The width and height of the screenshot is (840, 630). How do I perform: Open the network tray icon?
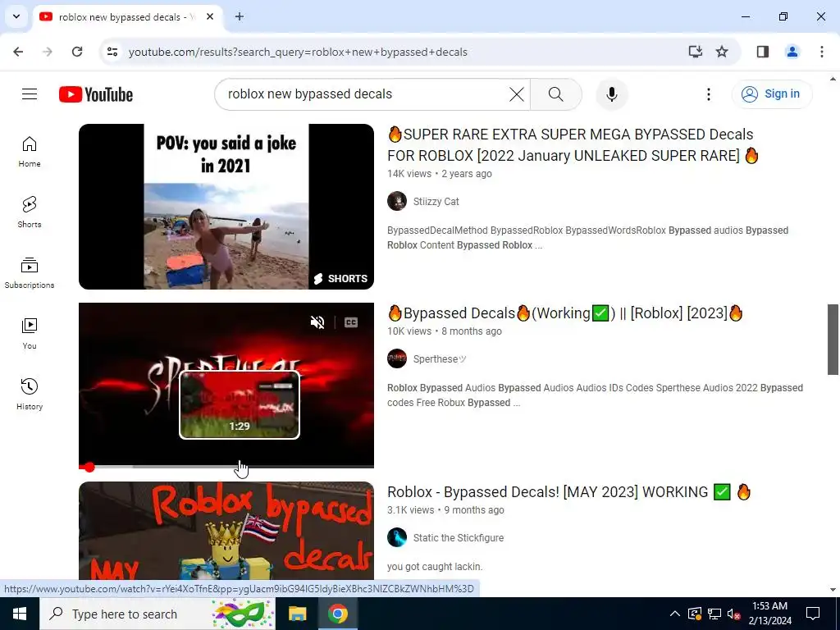714,614
